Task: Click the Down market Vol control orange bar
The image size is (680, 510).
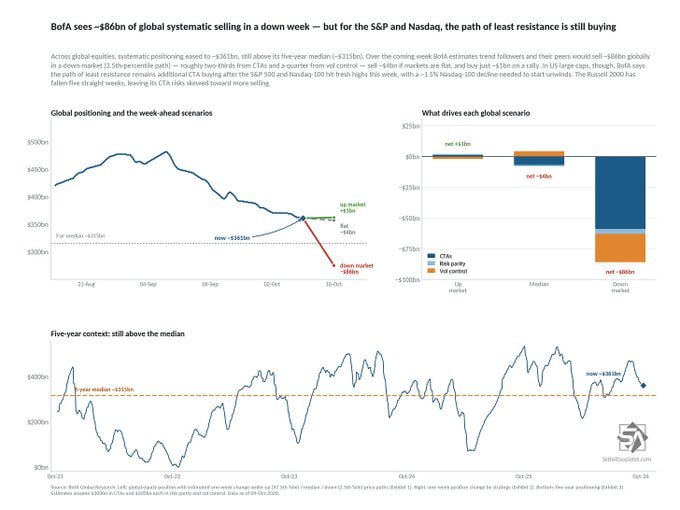Action: click(620, 248)
